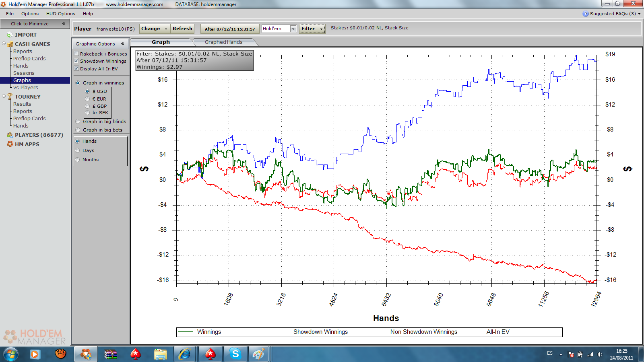The image size is (644, 362).
Task: Open Internet Explorer taskbar icon
Action: (x=185, y=354)
